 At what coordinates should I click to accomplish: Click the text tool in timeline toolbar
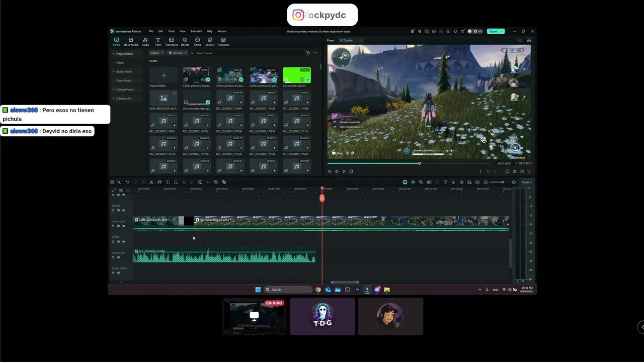pyautogui.click(x=168, y=182)
